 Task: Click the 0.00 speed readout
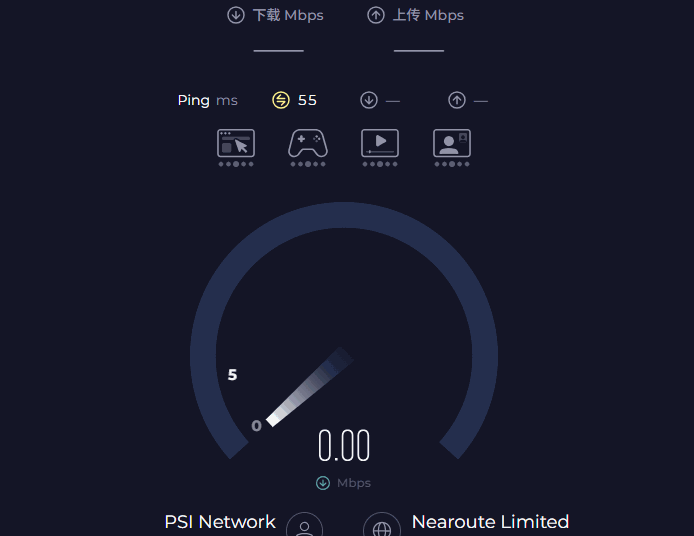[344, 446]
